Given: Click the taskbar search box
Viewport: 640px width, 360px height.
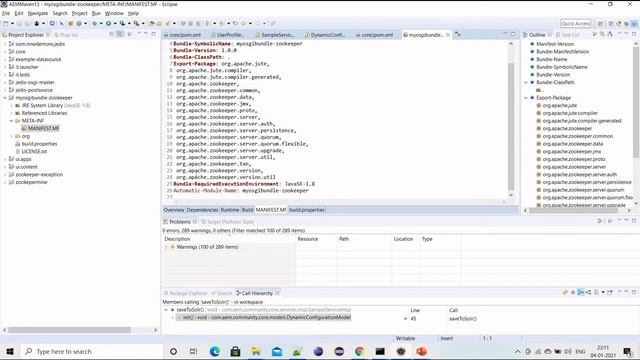Looking at the screenshot, I should (91, 351).
